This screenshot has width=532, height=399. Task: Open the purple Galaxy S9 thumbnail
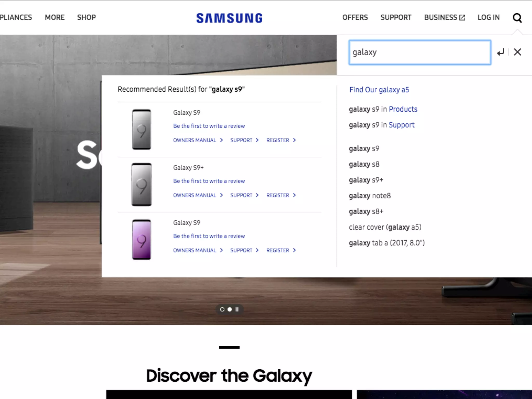click(x=142, y=240)
